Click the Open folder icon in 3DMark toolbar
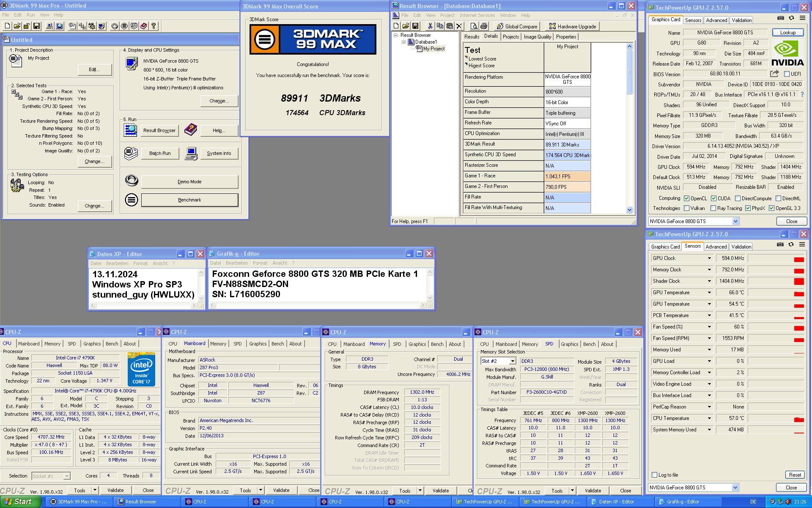 pos(17,26)
